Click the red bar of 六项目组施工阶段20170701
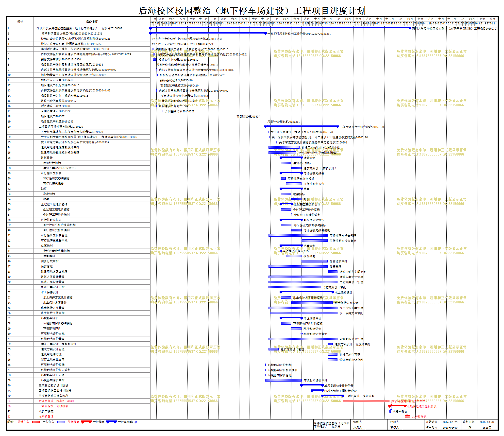504x436 pixels. coord(366,401)
